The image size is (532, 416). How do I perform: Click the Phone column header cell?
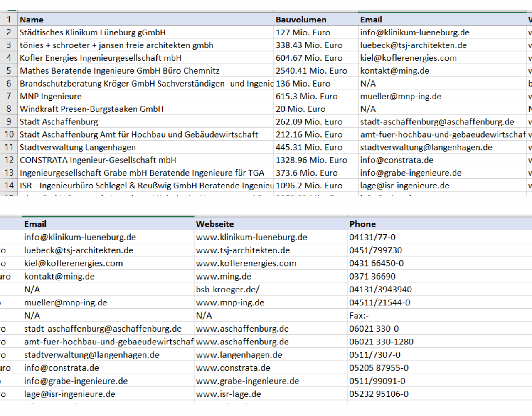pyautogui.click(x=440, y=224)
